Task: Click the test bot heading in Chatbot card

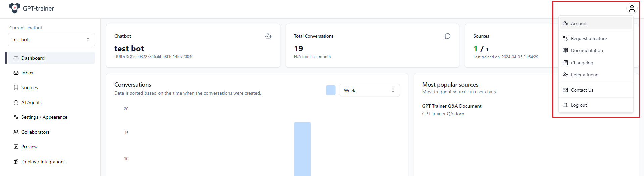Action: [x=129, y=49]
